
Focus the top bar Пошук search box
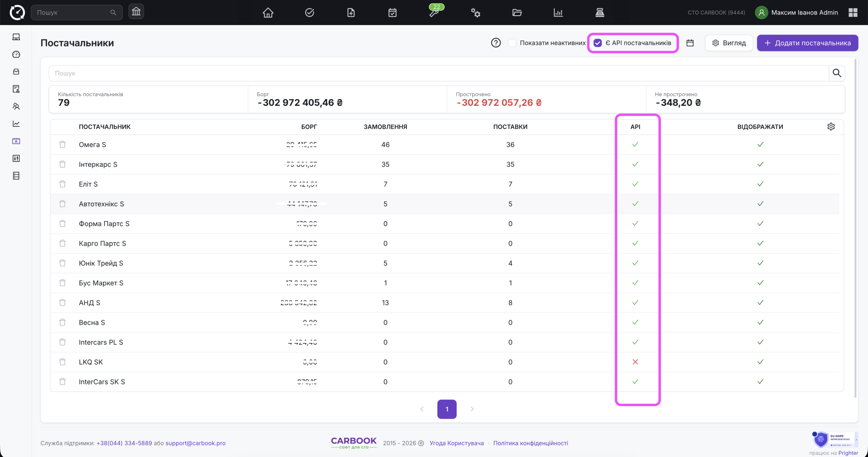coord(77,13)
